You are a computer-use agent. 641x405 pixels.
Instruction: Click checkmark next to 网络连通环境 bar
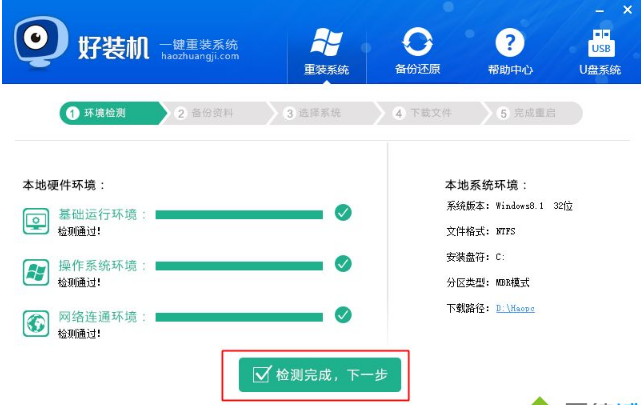tap(343, 315)
